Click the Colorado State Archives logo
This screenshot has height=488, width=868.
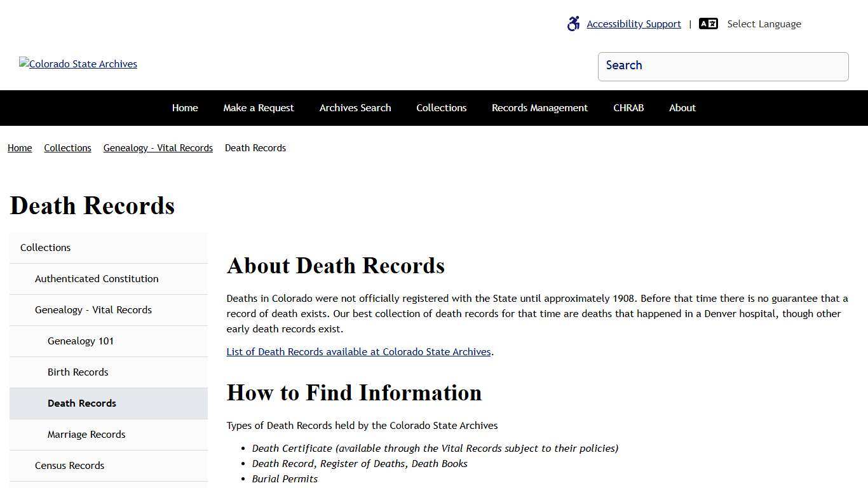click(78, 64)
